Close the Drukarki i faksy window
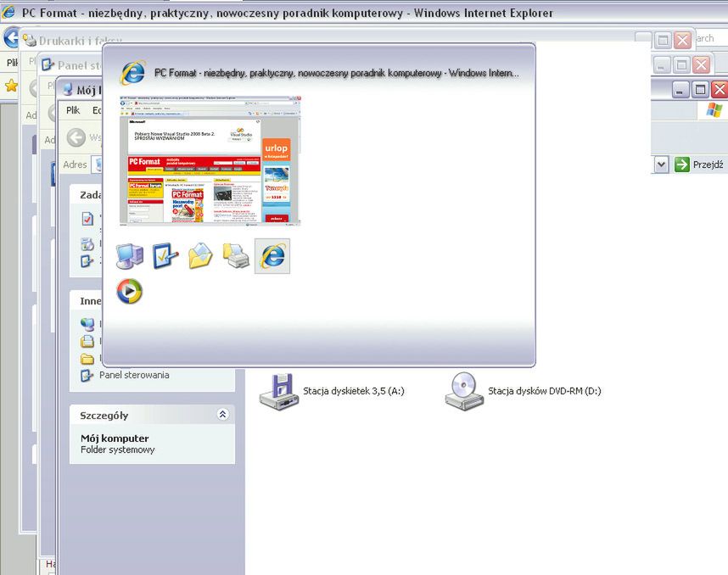This screenshot has width=728, height=575. click(682, 41)
